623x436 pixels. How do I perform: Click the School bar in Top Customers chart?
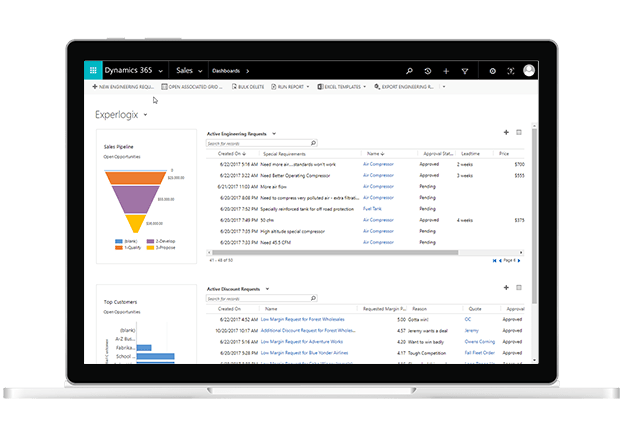[x=155, y=356]
